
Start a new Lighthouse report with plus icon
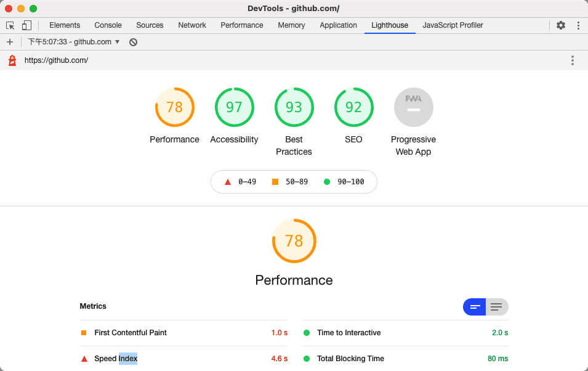coord(10,42)
